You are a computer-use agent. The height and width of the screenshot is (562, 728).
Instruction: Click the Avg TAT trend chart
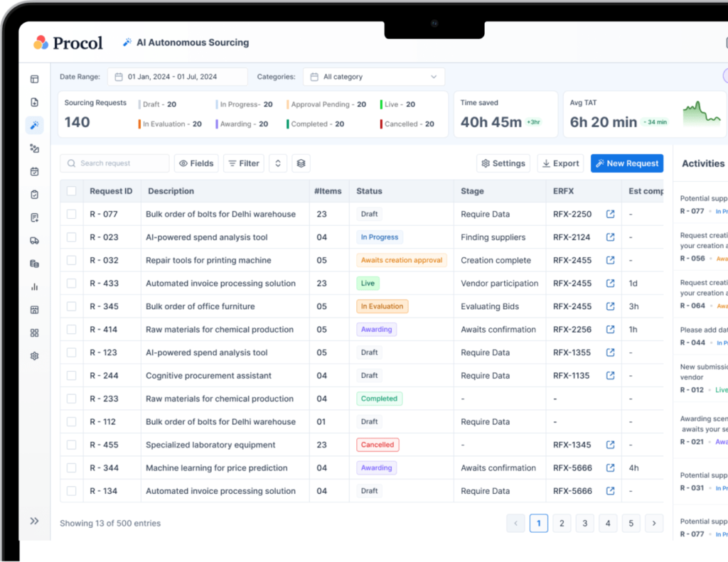(x=702, y=114)
